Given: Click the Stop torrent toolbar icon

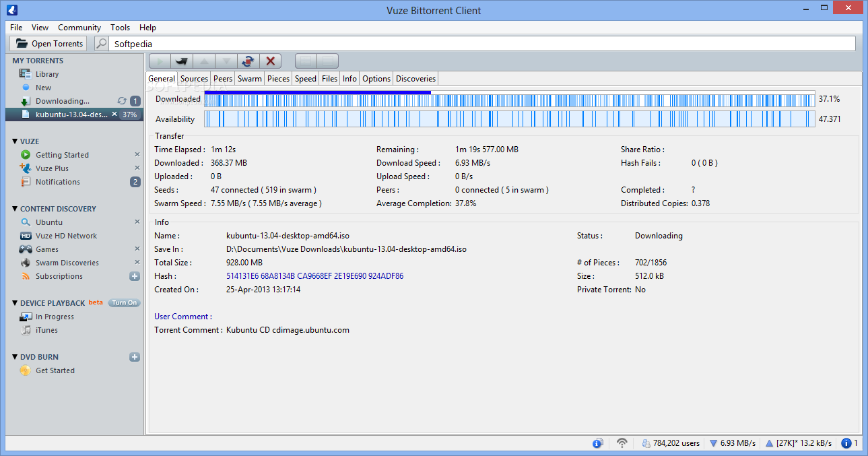Looking at the screenshot, I should (182, 61).
